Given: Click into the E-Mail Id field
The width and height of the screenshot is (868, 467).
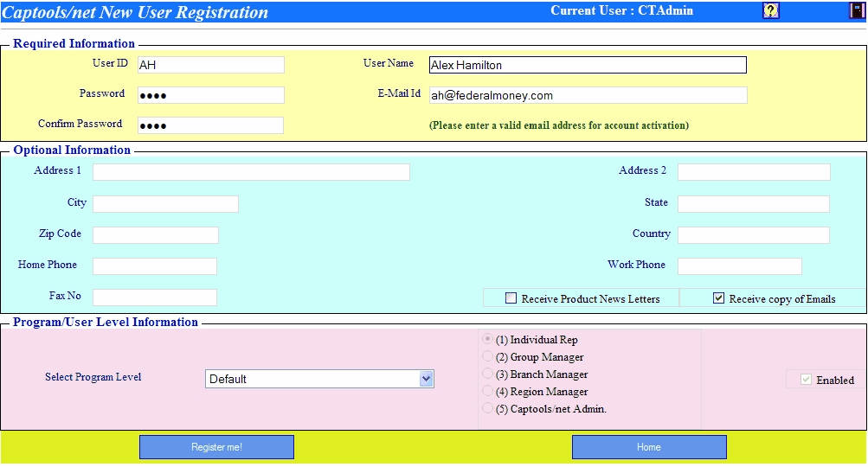Looking at the screenshot, I should pyautogui.click(x=588, y=95).
